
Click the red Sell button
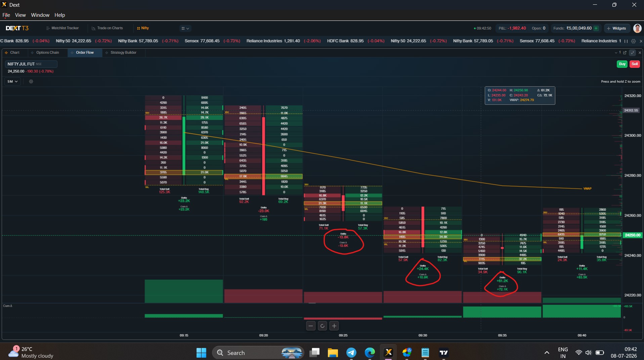[x=634, y=64]
